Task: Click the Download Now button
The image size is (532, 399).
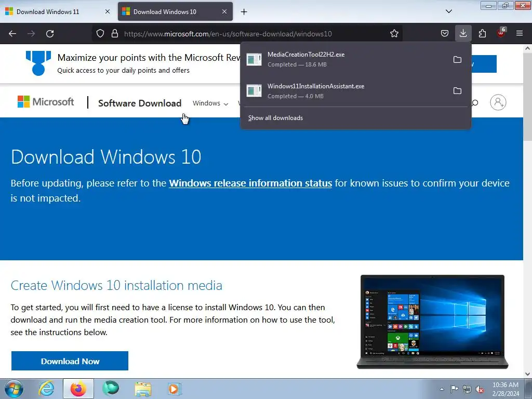Action: point(70,361)
